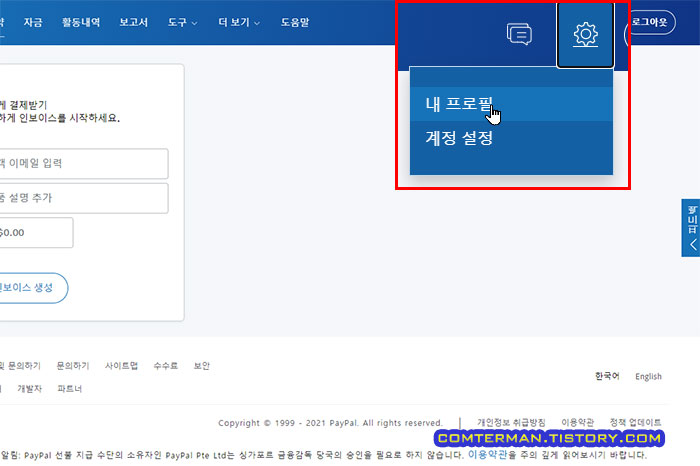Select 내 프로필 from the dropdown
The width and height of the screenshot is (700, 466).
(511, 104)
